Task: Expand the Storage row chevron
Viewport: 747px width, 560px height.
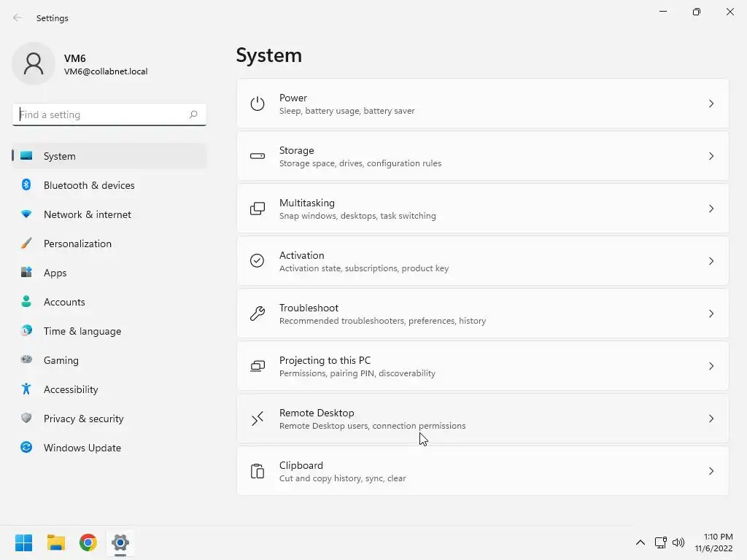Action: pyautogui.click(x=711, y=156)
